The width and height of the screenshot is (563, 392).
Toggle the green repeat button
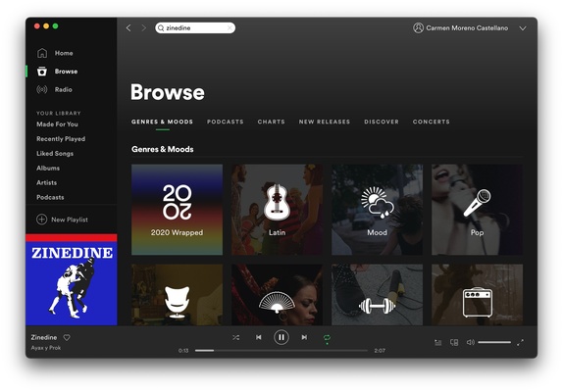click(327, 338)
